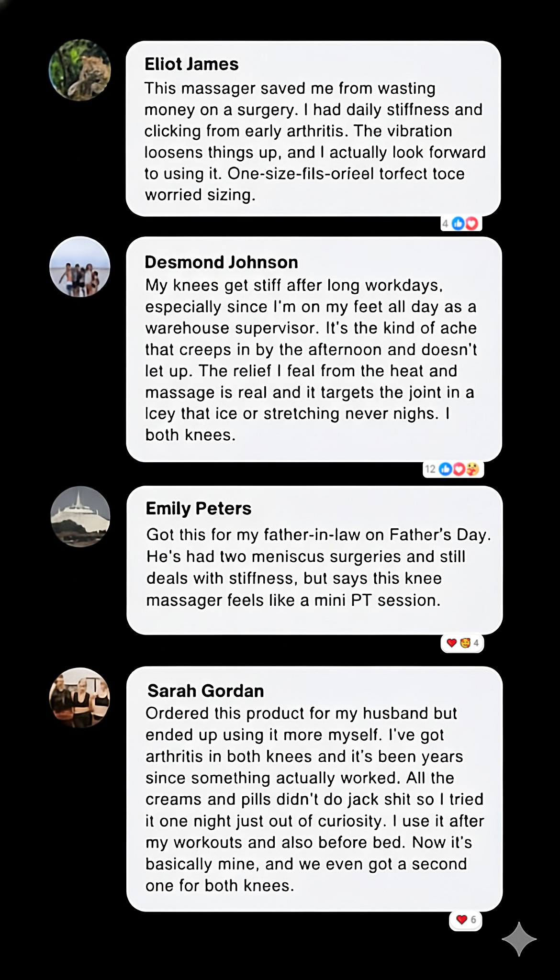The width and height of the screenshot is (560, 980).
Task: Open Desmond Johnson's profile via his name
Action: (221, 262)
